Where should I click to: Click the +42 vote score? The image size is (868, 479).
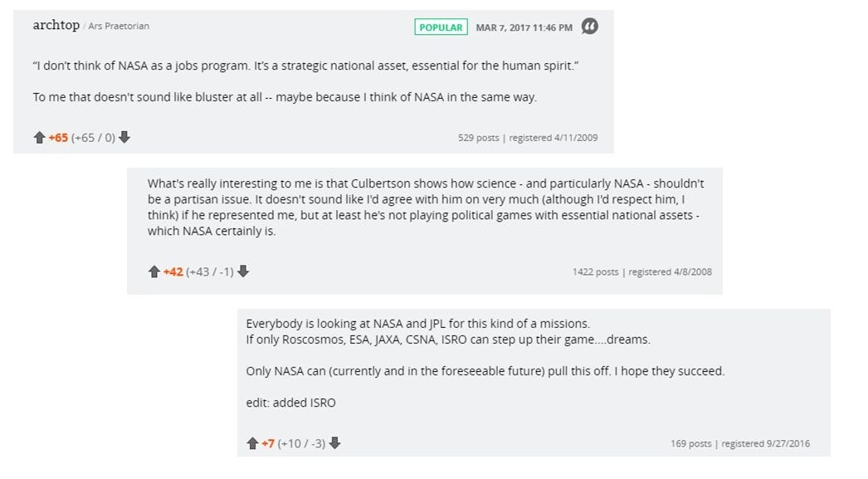click(173, 272)
